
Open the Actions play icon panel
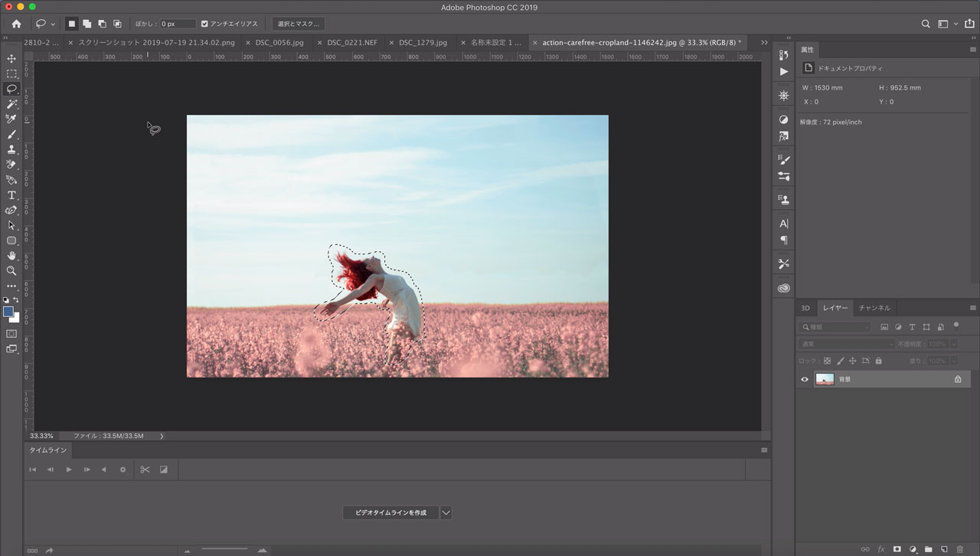click(x=783, y=71)
